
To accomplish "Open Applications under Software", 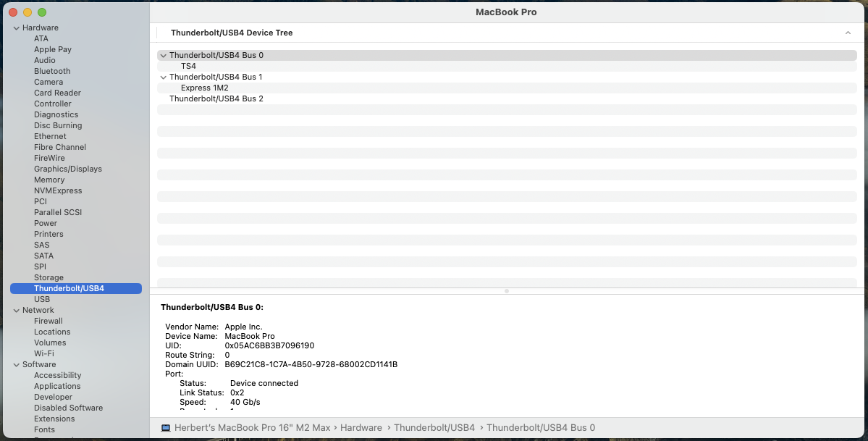I will (x=57, y=386).
